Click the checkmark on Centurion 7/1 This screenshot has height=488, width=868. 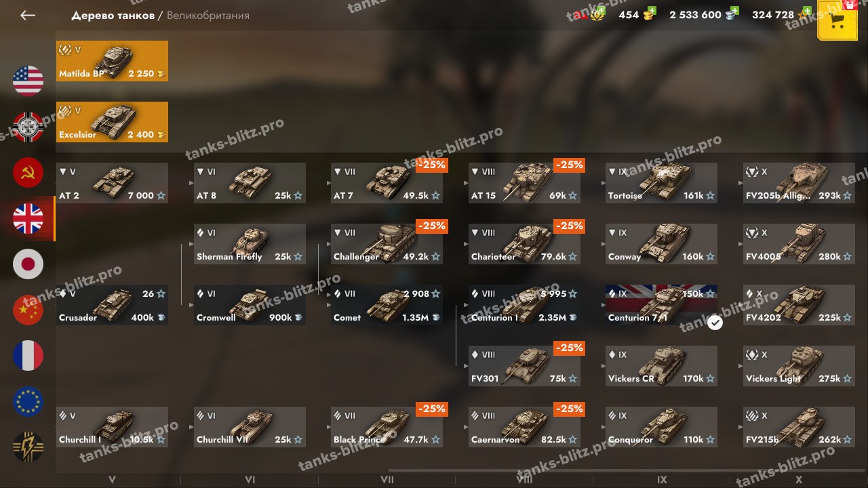click(x=715, y=323)
